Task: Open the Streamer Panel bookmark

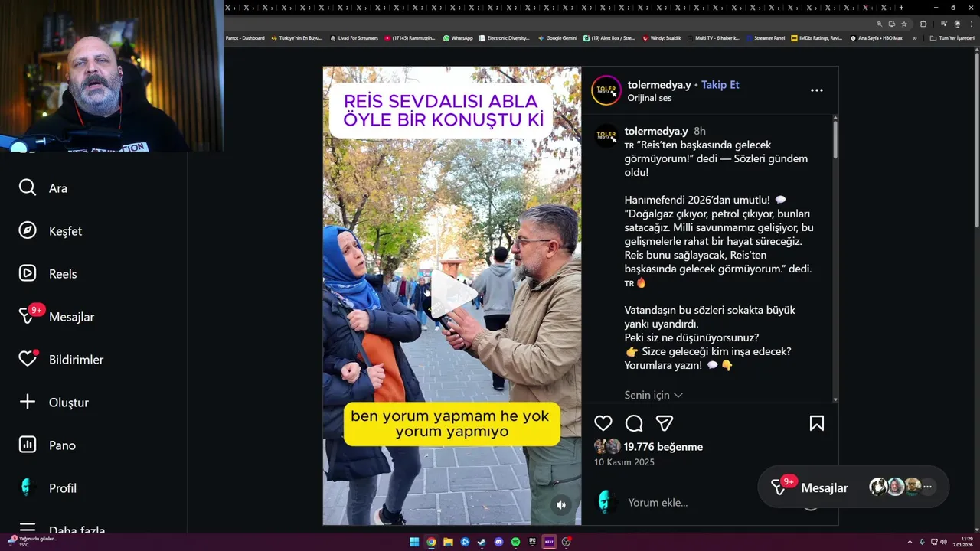Action: pyautogui.click(x=765, y=38)
